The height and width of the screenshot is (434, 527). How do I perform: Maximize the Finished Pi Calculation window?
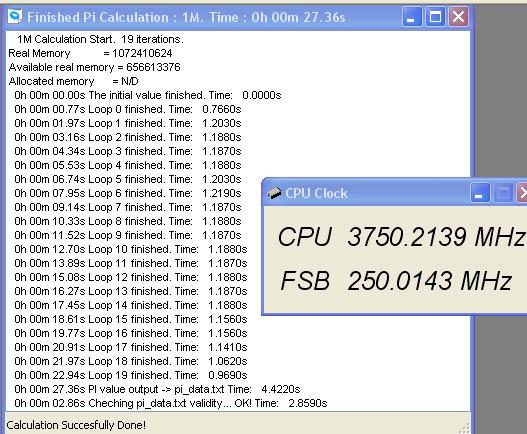435,16
